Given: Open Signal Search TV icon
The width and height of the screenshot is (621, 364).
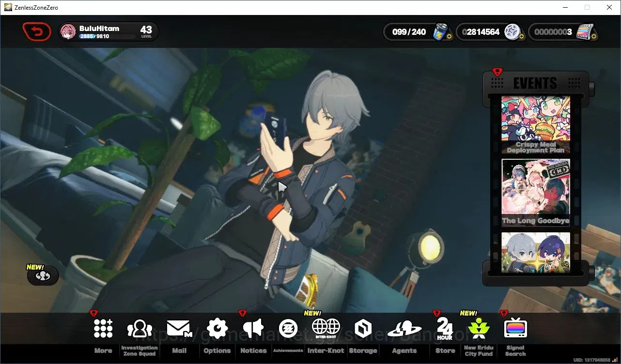Looking at the screenshot, I should [x=515, y=329].
